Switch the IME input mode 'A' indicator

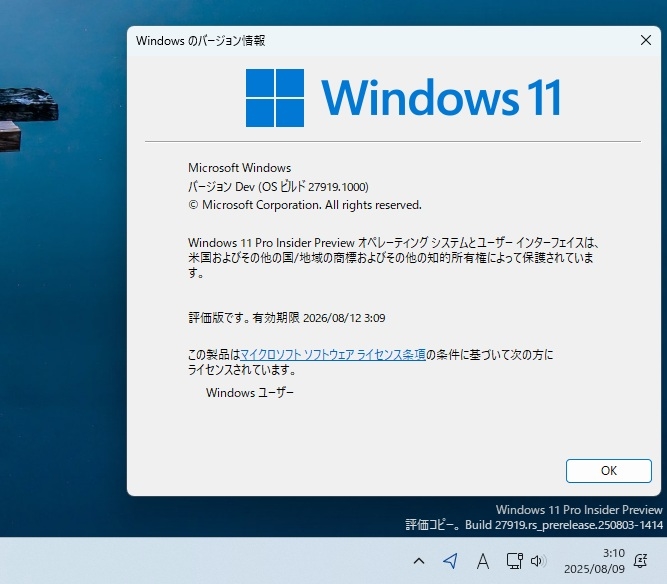[x=482, y=561]
